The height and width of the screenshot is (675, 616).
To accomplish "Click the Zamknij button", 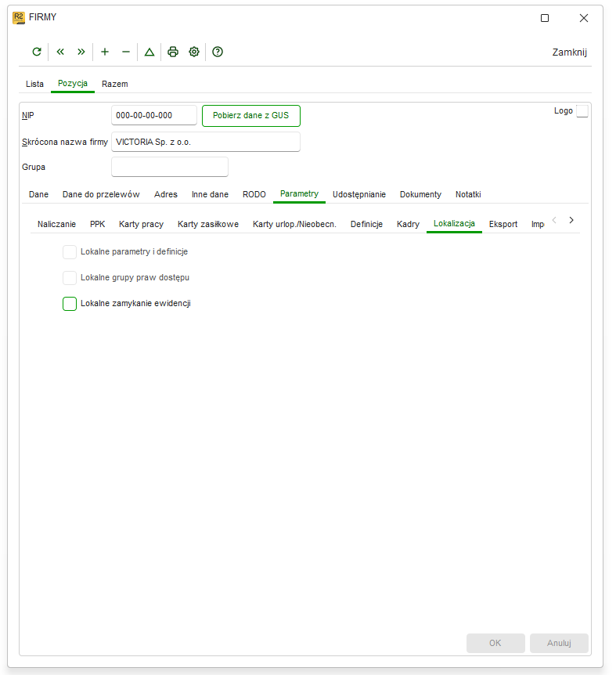I will (570, 52).
